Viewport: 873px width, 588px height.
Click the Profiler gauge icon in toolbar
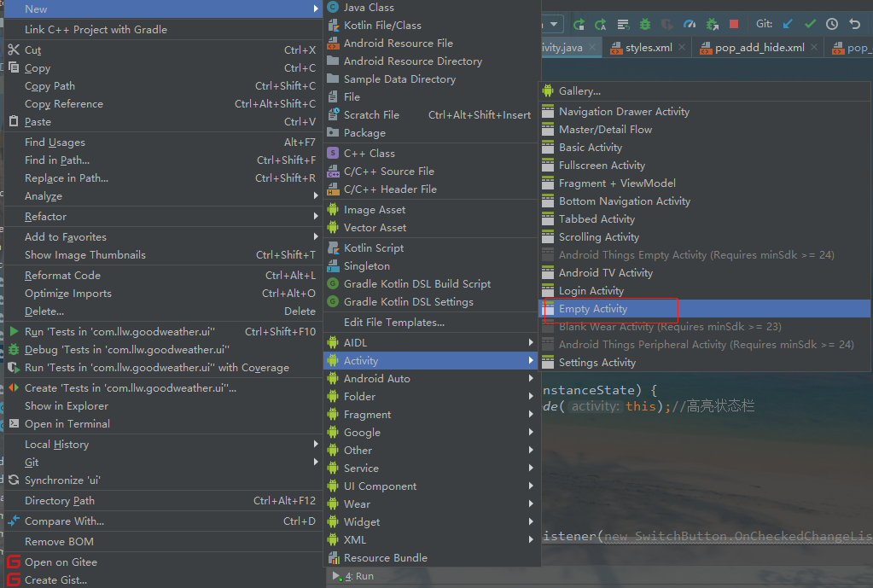coord(690,24)
